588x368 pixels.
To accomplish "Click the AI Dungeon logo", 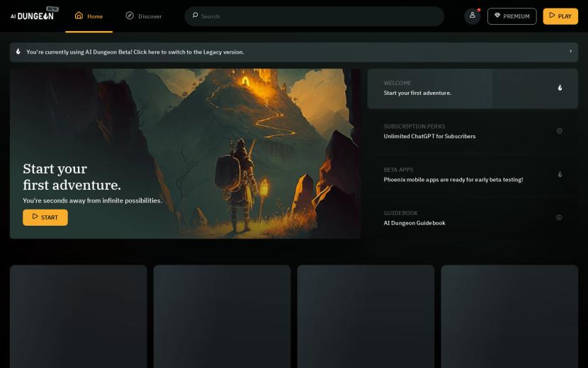I will point(33,16).
